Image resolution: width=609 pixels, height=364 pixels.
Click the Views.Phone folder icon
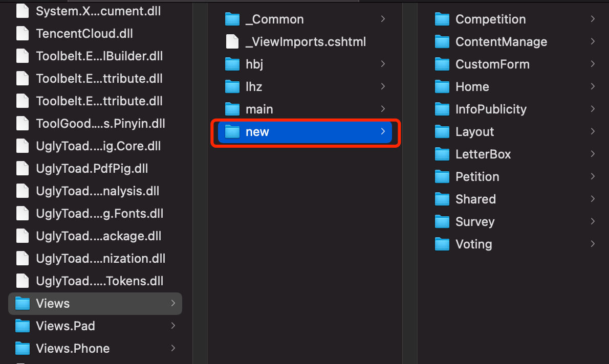point(23,349)
